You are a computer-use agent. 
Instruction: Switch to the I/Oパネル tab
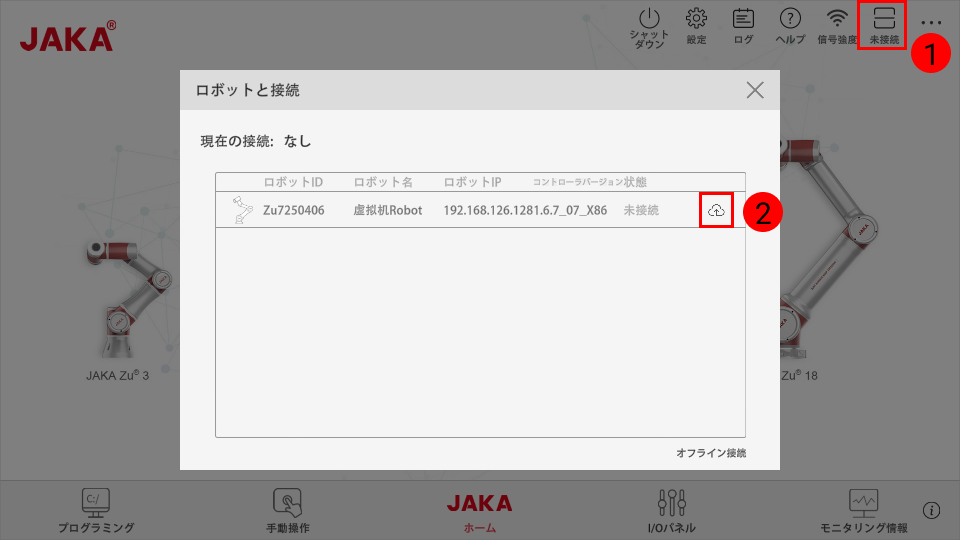point(672,511)
